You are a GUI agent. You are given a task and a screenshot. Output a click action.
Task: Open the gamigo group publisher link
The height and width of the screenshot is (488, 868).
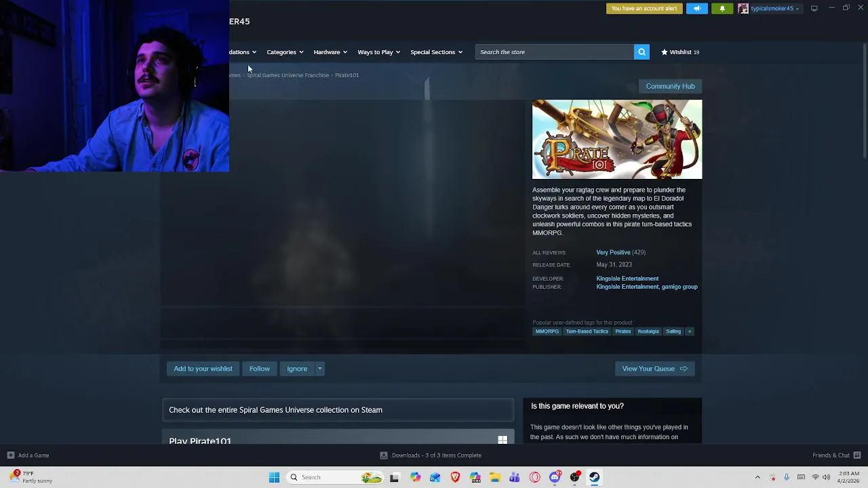pyautogui.click(x=679, y=287)
